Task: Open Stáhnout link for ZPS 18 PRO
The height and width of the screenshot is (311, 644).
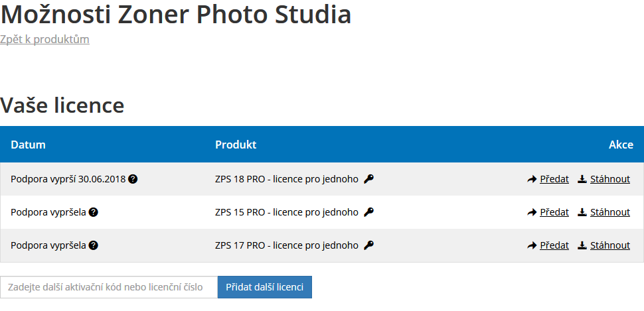Action: 610,179
